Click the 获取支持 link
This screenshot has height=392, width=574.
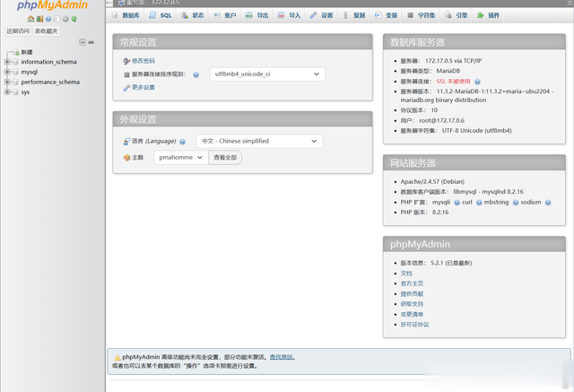pyautogui.click(x=412, y=304)
